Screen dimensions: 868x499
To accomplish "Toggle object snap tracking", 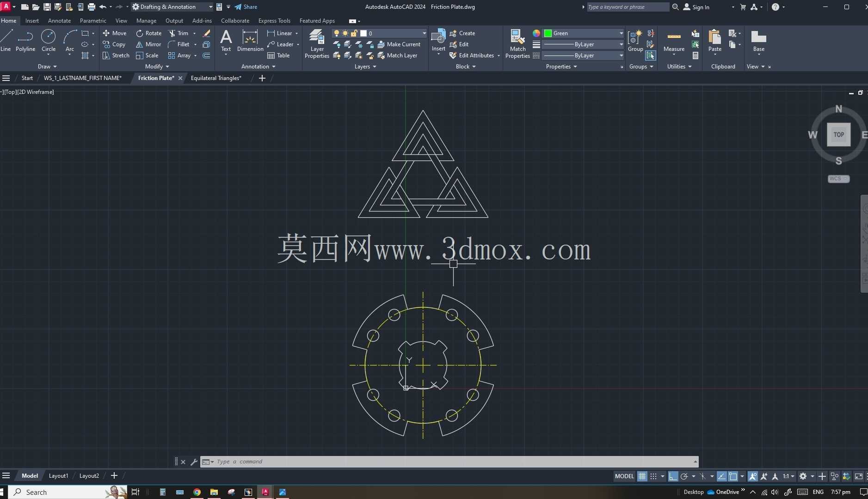I will [x=721, y=476].
